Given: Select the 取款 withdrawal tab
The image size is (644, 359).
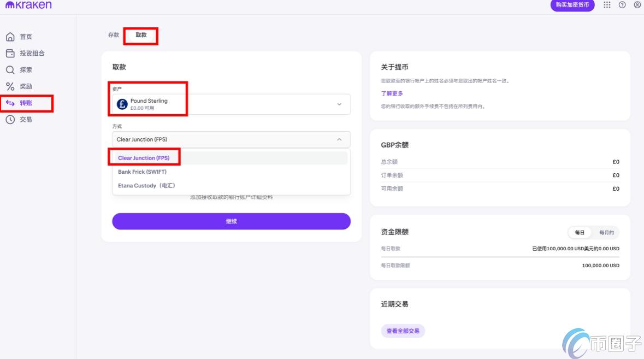Looking at the screenshot, I should pos(140,34).
